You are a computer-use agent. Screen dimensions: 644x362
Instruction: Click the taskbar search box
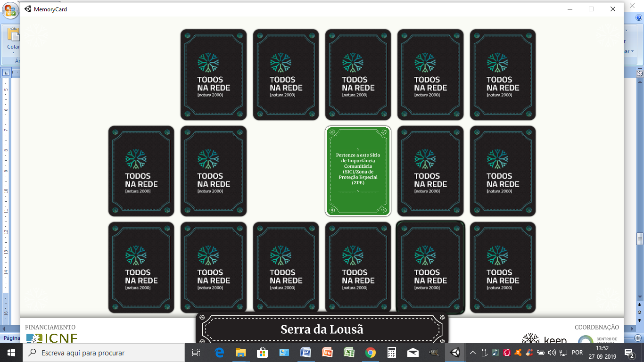(x=104, y=353)
